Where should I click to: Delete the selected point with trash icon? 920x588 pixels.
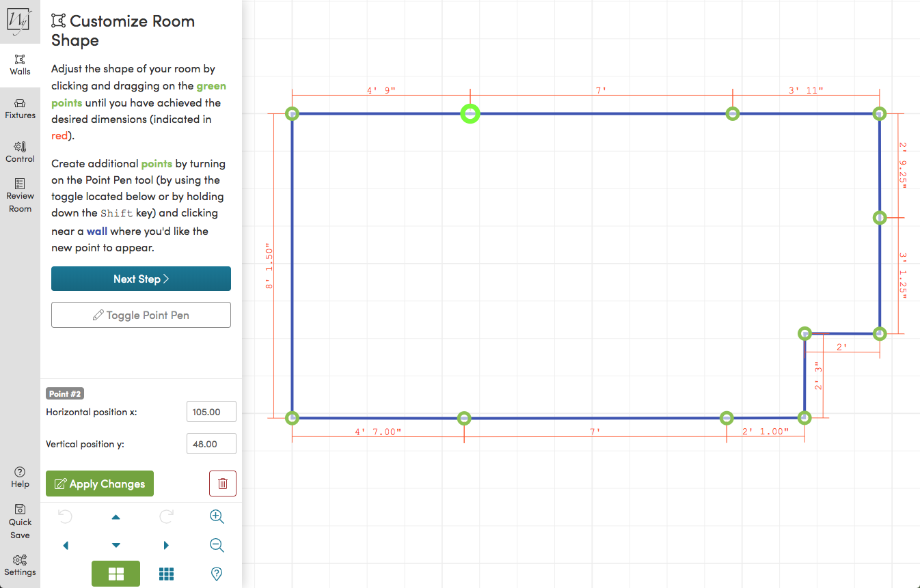point(223,484)
